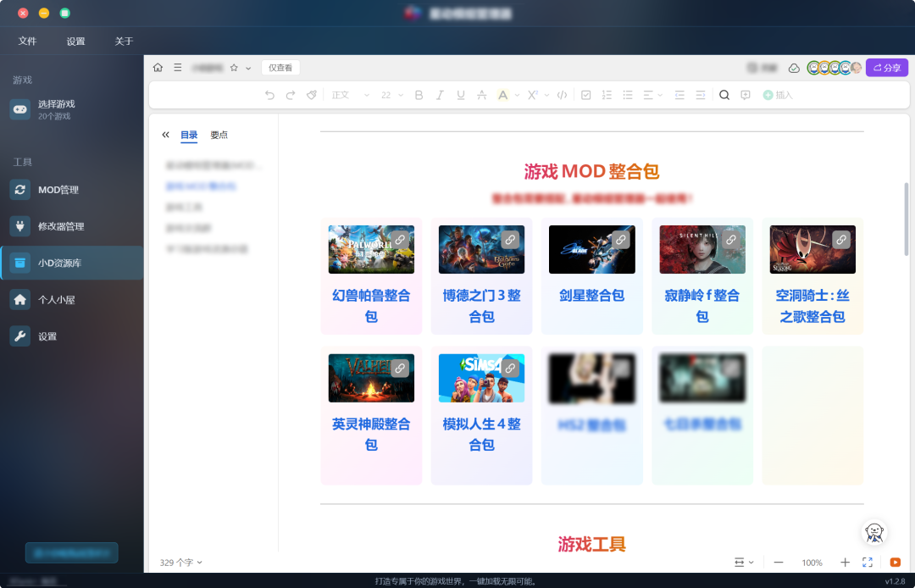Click the zoom in plus button
Image resolution: width=915 pixels, height=588 pixels.
pyautogui.click(x=845, y=563)
